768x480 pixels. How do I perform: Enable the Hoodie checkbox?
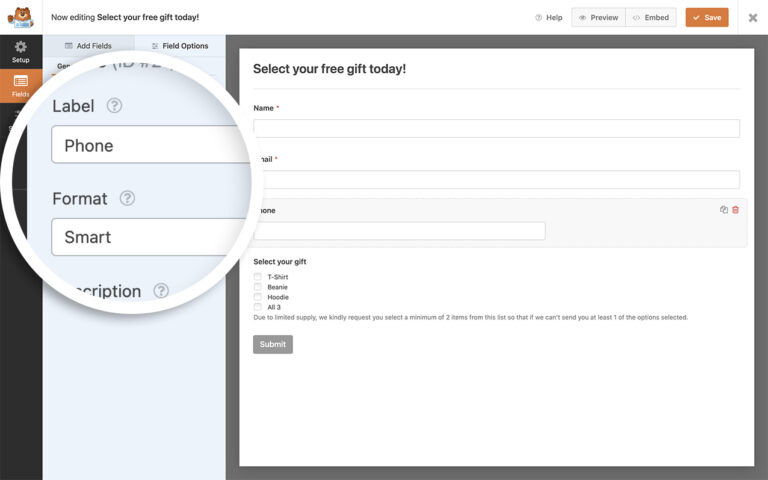point(258,297)
